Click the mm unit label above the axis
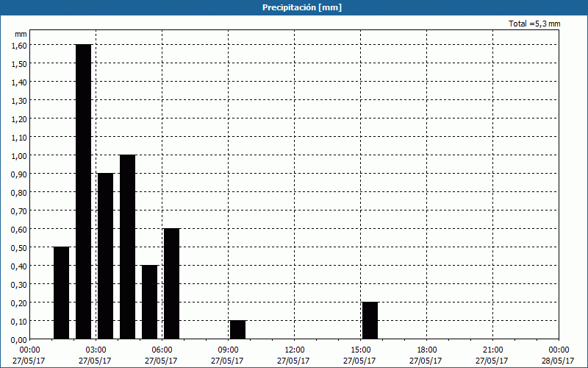This screenshot has width=588, height=368. coord(21,34)
